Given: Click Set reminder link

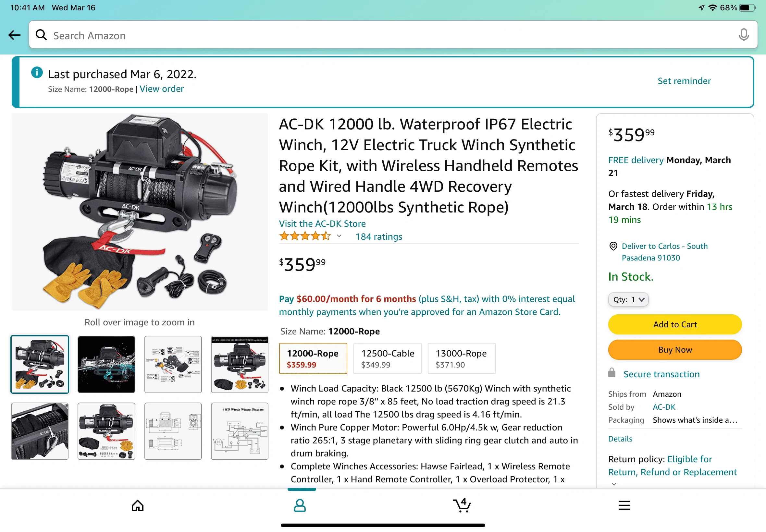Looking at the screenshot, I should point(684,81).
